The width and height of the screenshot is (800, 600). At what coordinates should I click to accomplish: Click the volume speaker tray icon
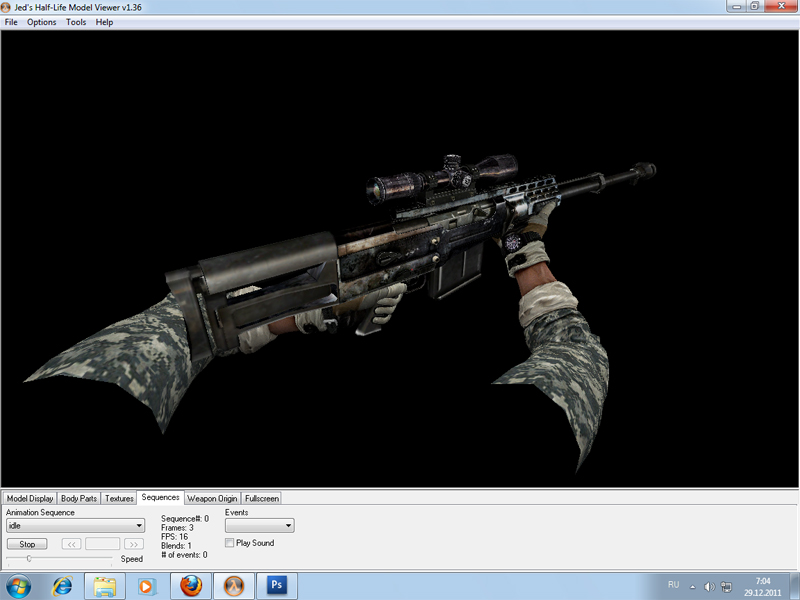[709, 587]
